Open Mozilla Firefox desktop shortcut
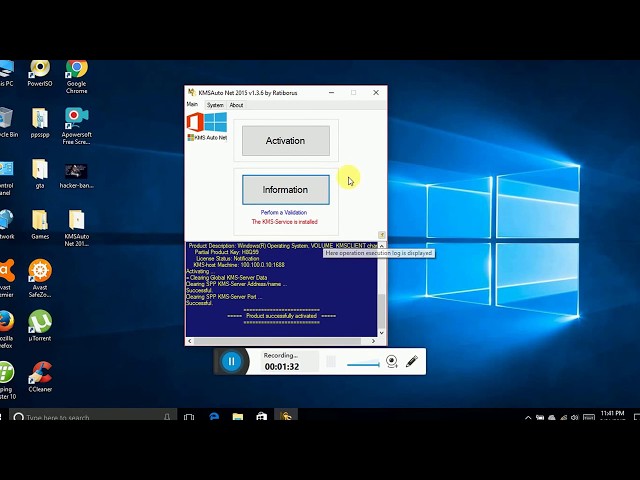640x480 pixels. (x=7, y=329)
